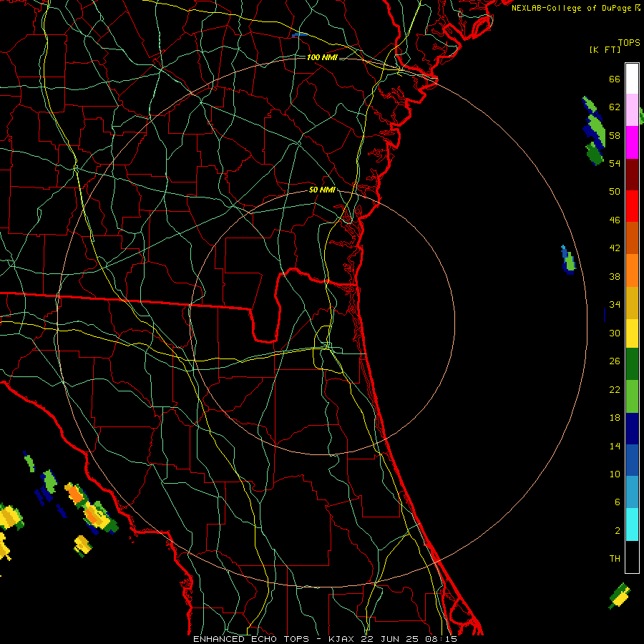
Task: Click the "58" legend value
Action: coord(615,135)
